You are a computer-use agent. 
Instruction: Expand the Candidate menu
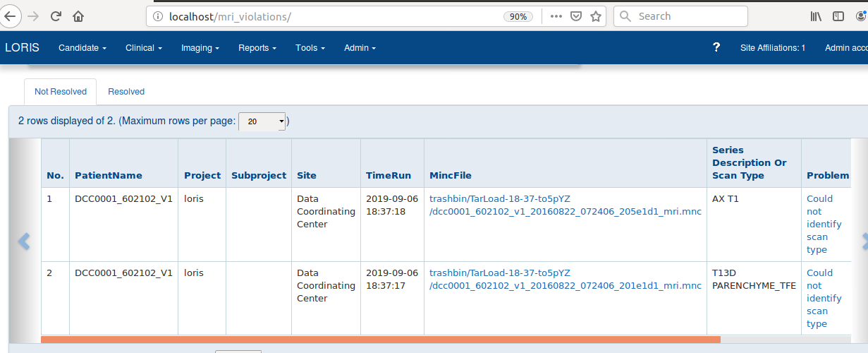tap(82, 48)
